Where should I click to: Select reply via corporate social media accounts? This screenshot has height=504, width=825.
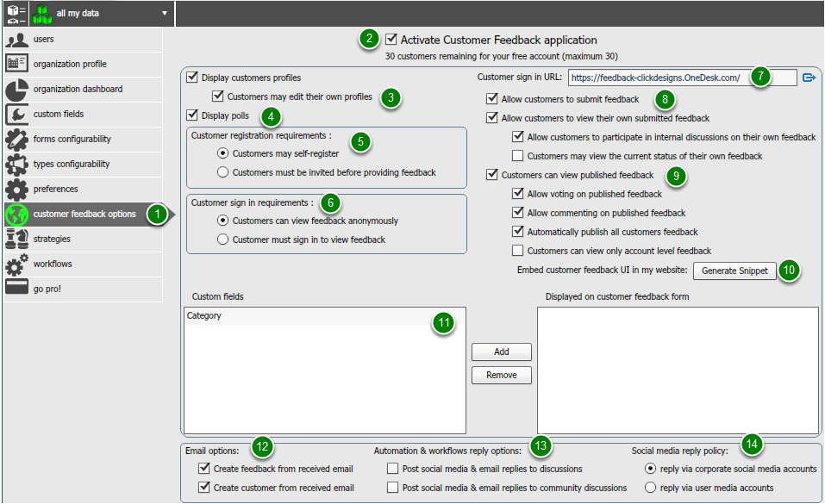tap(650, 468)
